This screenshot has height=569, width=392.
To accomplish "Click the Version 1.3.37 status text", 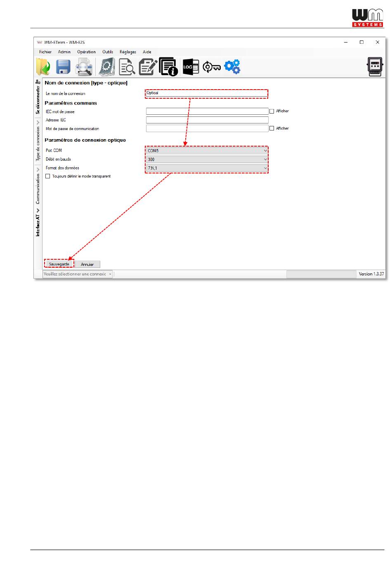I will (x=371, y=274).
